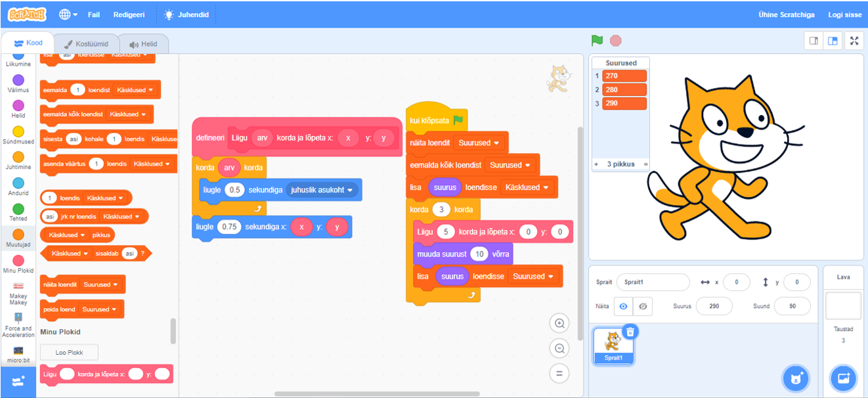Select the Force and Acceleration category

(x=18, y=324)
